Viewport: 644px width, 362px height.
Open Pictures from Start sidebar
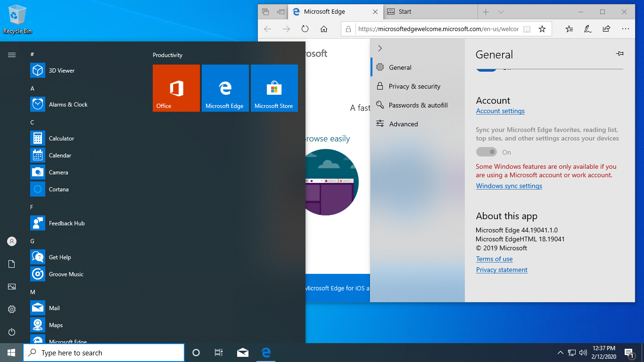tap(12, 287)
